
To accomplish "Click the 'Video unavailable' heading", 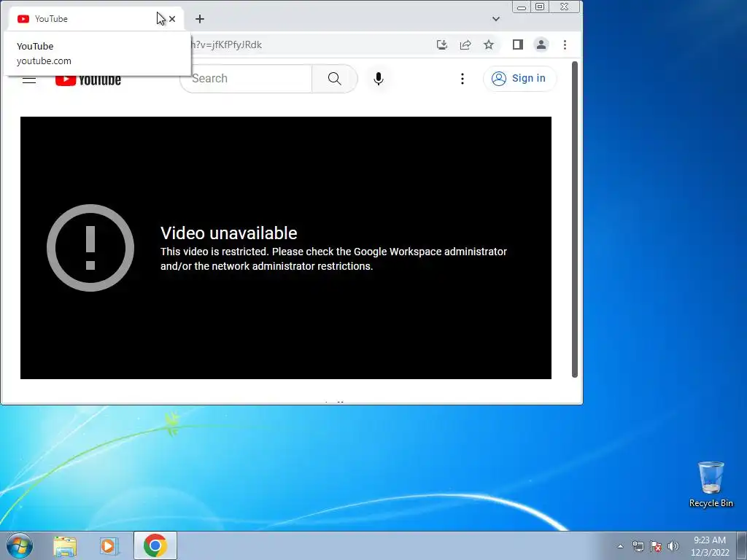I will tap(228, 233).
